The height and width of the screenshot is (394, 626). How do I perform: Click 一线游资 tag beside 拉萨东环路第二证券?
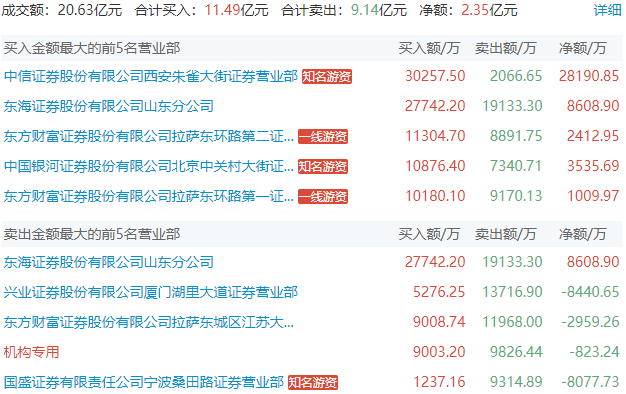pos(323,137)
